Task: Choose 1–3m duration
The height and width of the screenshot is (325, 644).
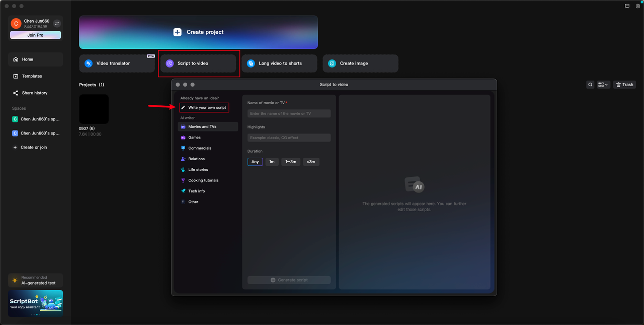Action: 291,162
